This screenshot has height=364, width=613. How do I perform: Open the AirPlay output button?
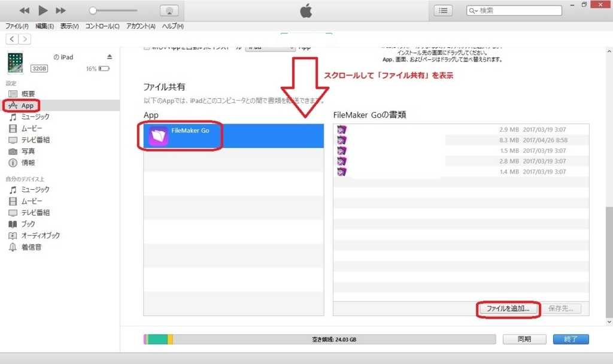click(169, 11)
